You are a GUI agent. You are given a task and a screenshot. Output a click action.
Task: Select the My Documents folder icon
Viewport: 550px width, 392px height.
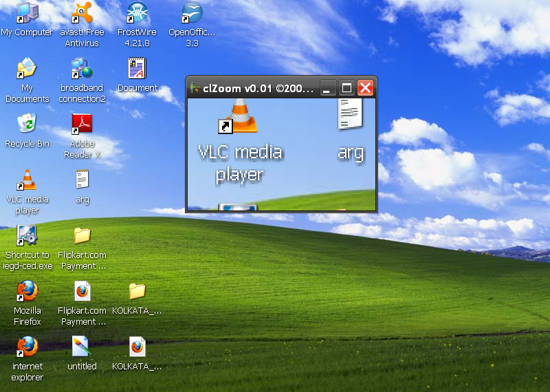(27, 68)
